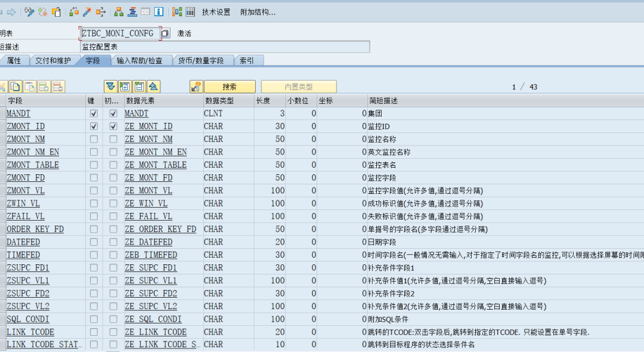Toggle key checkbox for MANDT row
Viewport: 644px width, 352px height.
[x=94, y=113]
